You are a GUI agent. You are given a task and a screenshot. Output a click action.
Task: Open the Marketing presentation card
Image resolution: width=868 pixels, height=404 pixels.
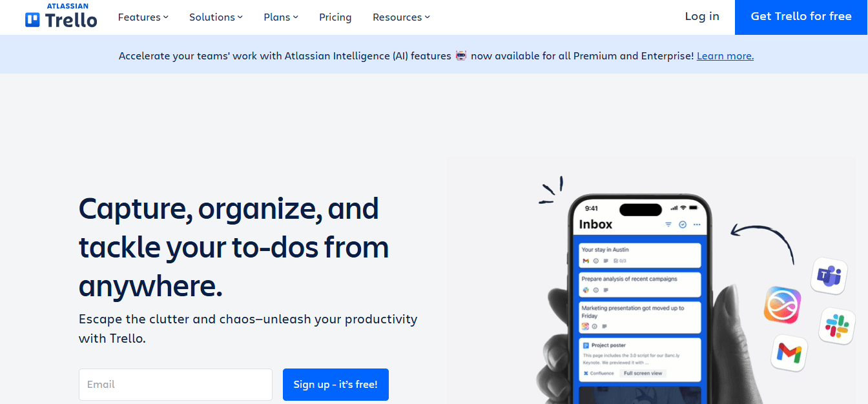click(x=640, y=318)
